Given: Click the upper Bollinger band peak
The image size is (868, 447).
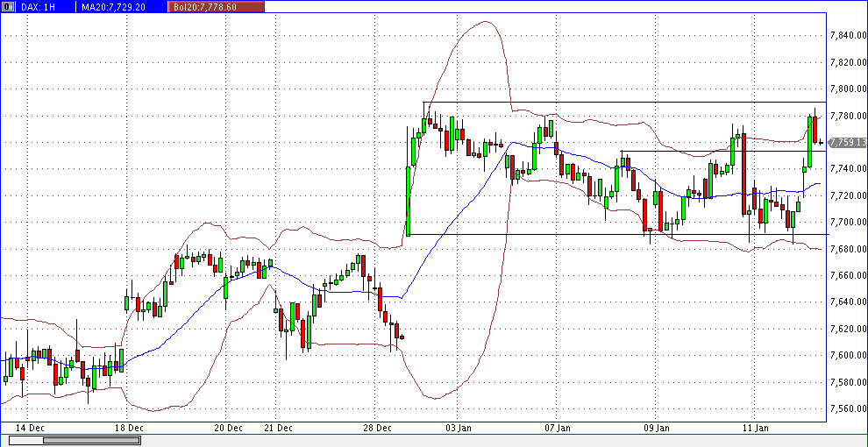Looking at the screenshot, I should point(483,22).
